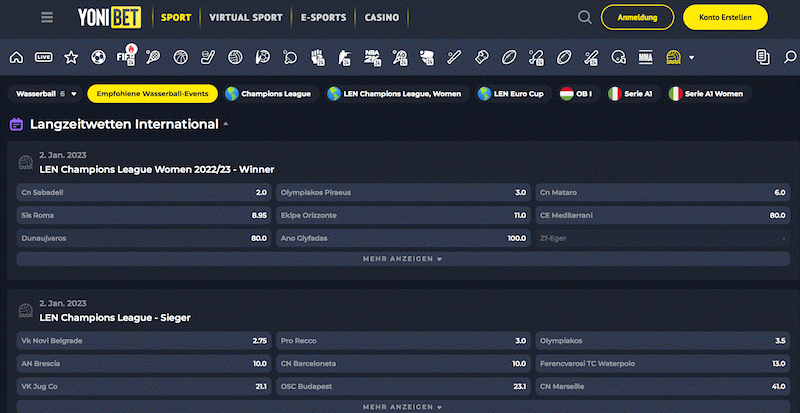This screenshot has width=800, height=413.
Task: Click the sports bar search magnifier
Action: point(790,57)
